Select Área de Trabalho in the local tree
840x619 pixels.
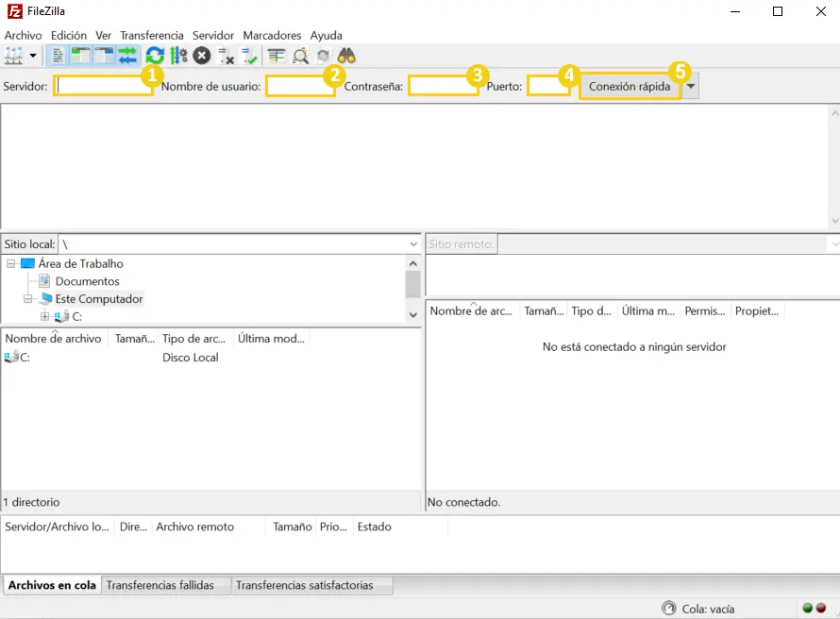pyautogui.click(x=81, y=263)
